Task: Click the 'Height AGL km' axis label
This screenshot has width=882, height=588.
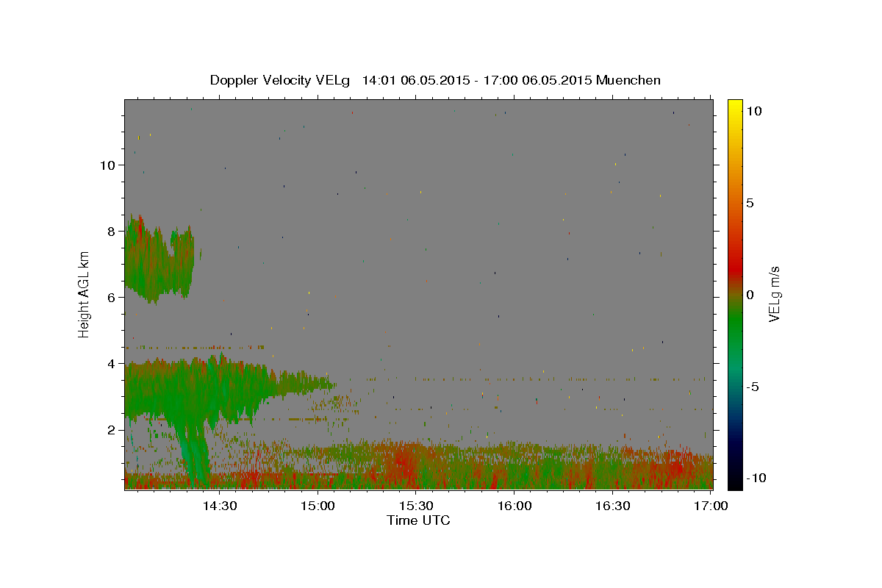Action: [85, 294]
